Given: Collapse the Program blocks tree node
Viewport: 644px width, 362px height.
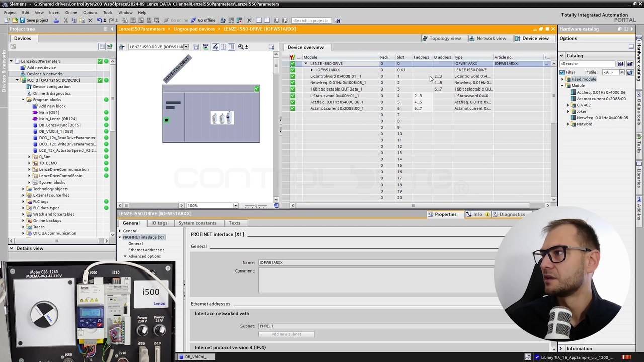Looking at the screenshot, I should [x=23, y=100].
